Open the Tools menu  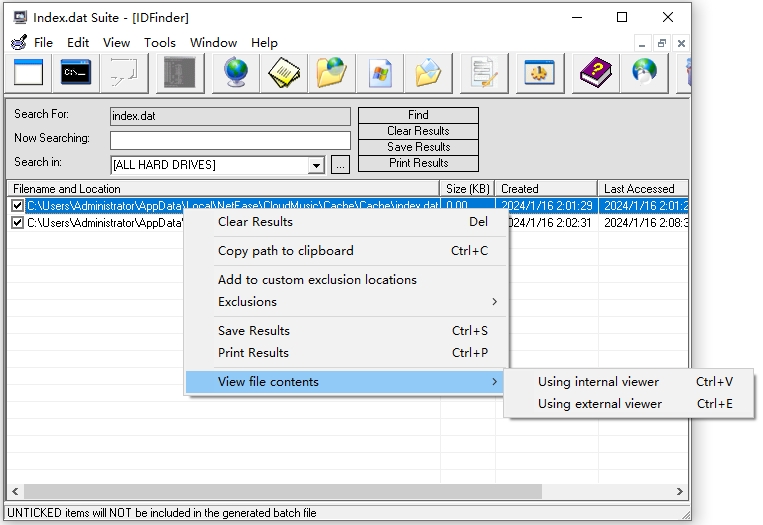pyautogui.click(x=160, y=43)
